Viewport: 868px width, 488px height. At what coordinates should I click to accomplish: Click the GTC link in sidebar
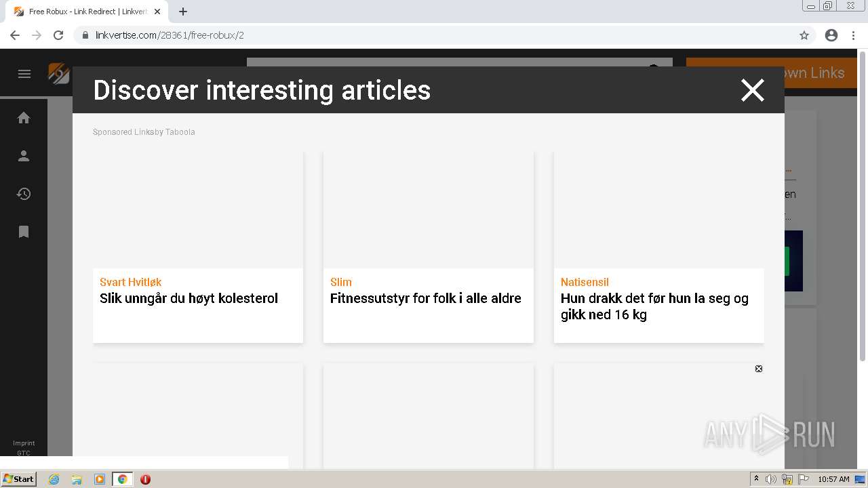(24, 453)
